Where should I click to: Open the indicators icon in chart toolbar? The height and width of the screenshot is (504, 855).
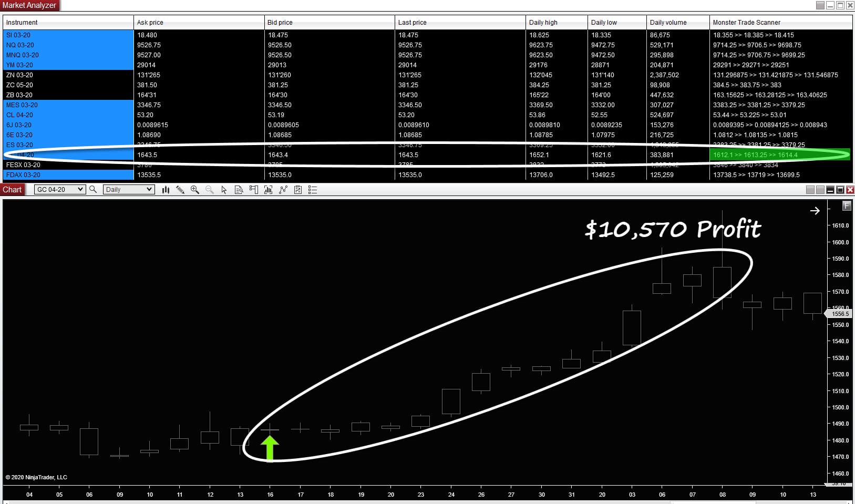point(269,190)
